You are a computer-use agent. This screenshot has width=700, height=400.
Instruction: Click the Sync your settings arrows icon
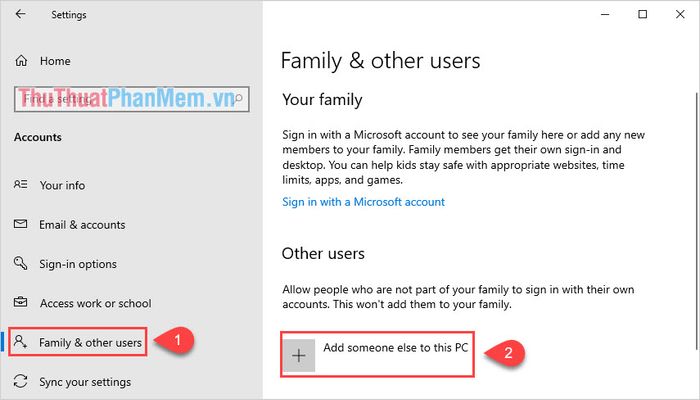pos(21,381)
